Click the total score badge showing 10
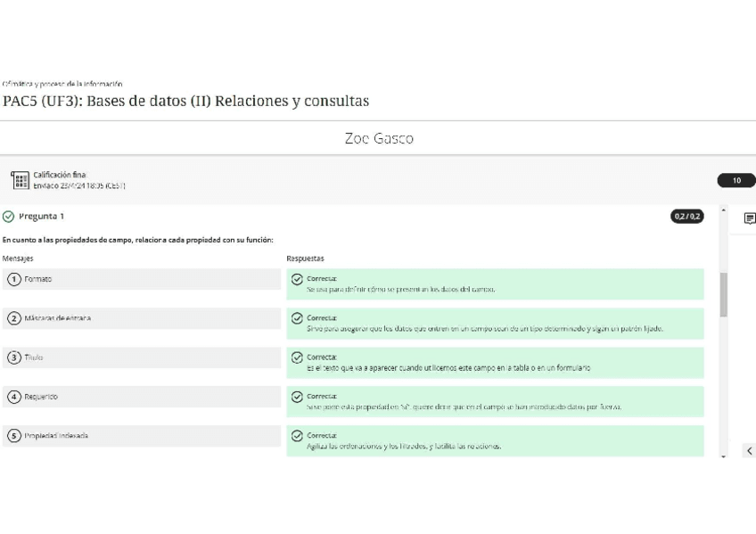The image size is (756, 534). 735,181
